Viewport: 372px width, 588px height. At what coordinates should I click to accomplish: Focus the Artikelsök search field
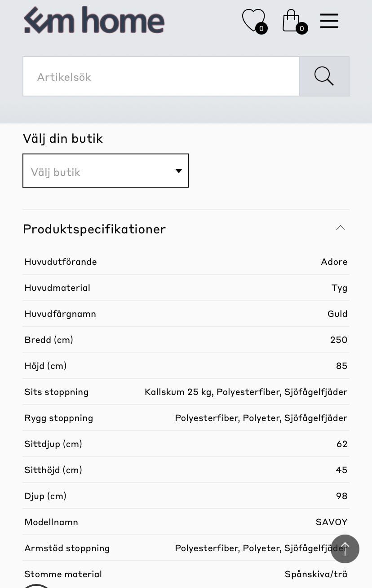pyautogui.click(x=161, y=76)
